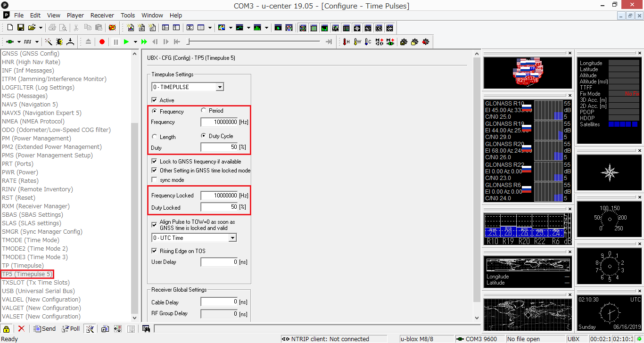Open dropdown arrow next to Map view icon

click(231, 28)
